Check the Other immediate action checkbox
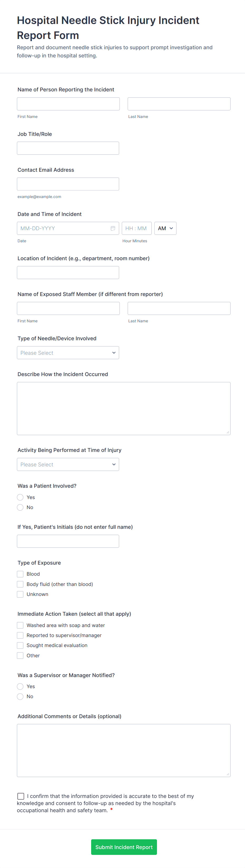This screenshot has height=868, width=245. [20, 655]
